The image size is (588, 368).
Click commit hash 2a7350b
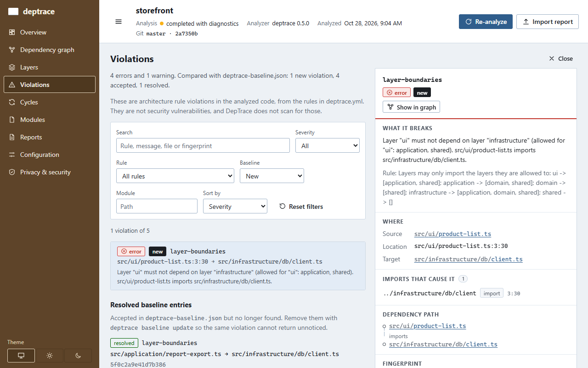(187, 34)
